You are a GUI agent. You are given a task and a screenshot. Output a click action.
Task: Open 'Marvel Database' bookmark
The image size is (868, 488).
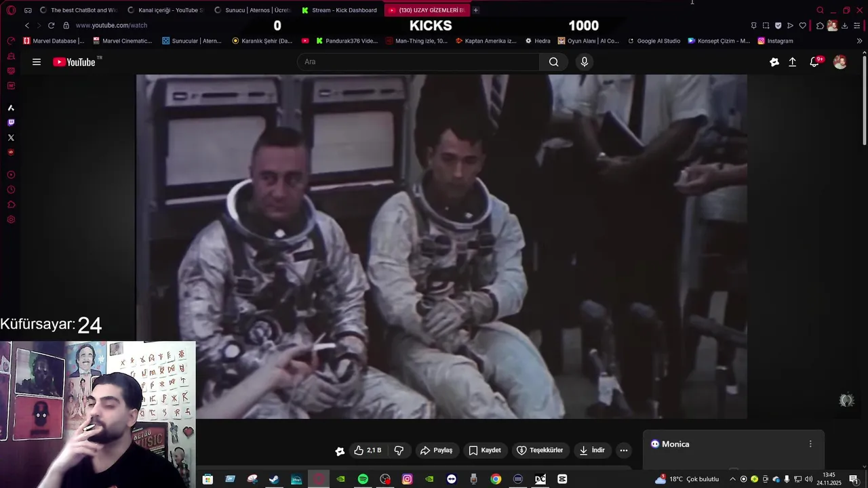pyautogui.click(x=54, y=41)
